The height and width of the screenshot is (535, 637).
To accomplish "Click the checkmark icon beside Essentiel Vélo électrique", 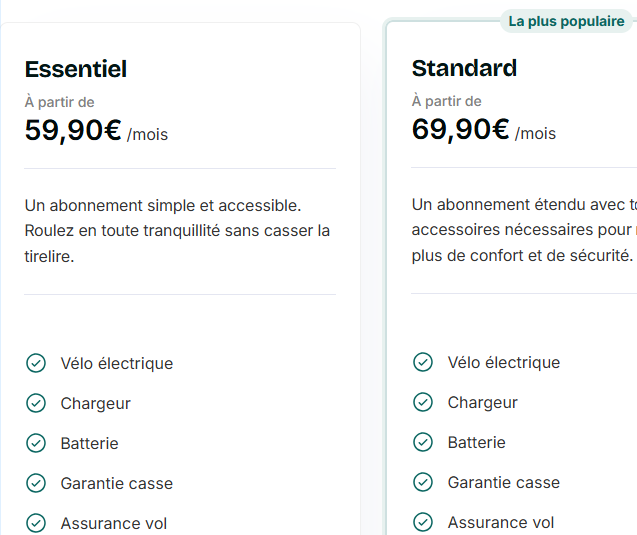I will point(36,363).
